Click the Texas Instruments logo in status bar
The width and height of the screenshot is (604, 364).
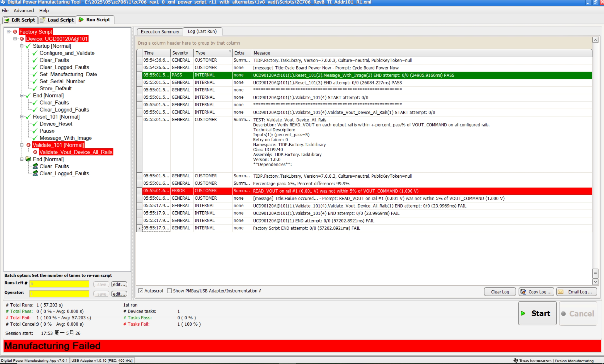pos(516,360)
